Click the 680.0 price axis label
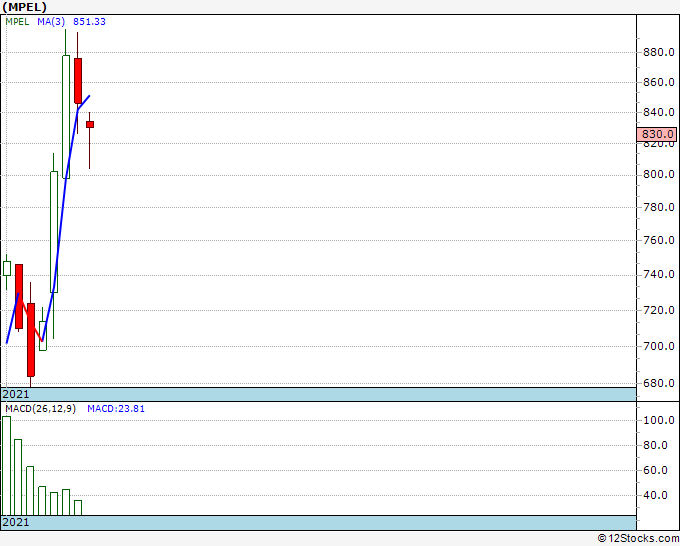The image size is (680, 546). point(659,383)
